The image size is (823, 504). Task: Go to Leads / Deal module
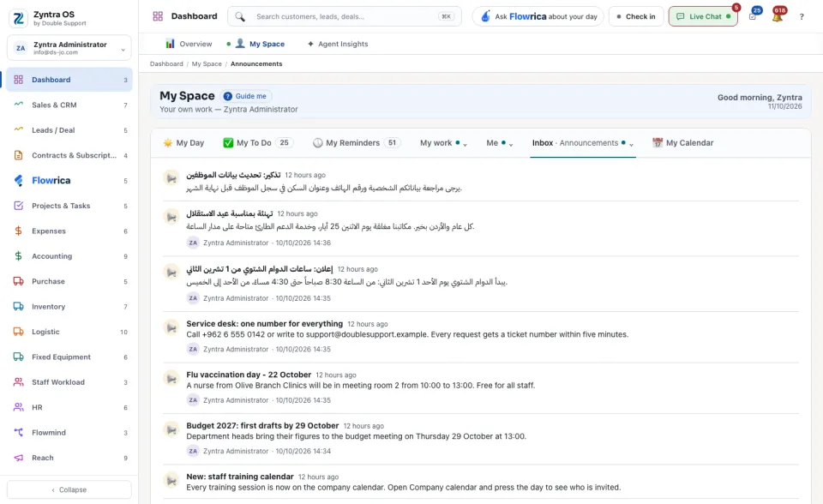[69, 130]
